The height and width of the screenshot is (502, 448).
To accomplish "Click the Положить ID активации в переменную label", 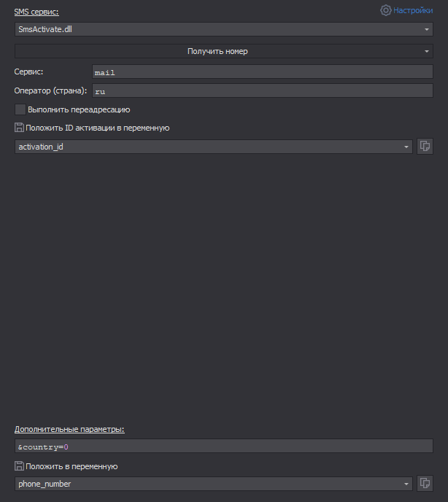I will click(97, 128).
